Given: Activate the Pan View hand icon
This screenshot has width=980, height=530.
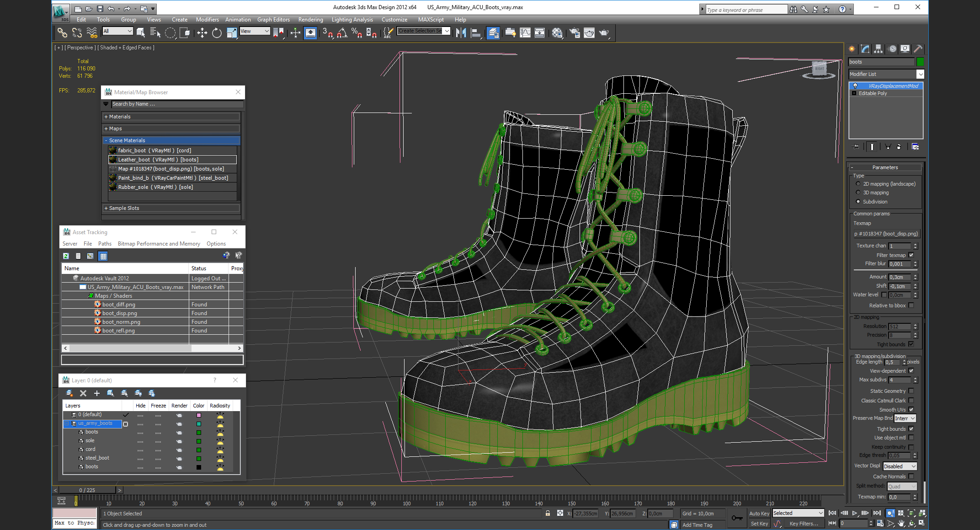Looking at the screenshot, I should tap(900, 523).
